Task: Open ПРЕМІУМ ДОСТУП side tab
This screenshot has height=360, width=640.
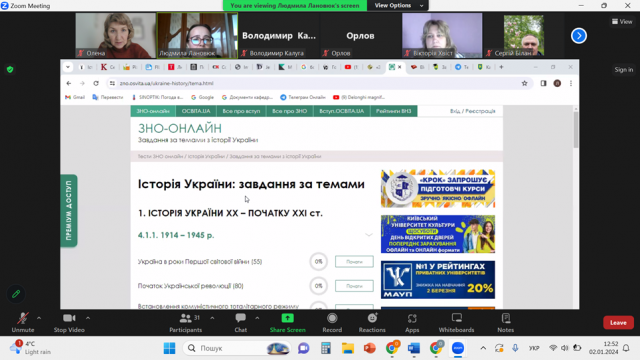Action: pyautogui.click(x=69, y=211)
